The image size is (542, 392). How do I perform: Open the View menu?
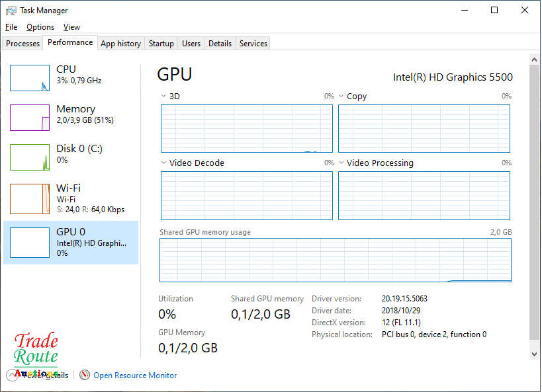click(x=71, y=27)
